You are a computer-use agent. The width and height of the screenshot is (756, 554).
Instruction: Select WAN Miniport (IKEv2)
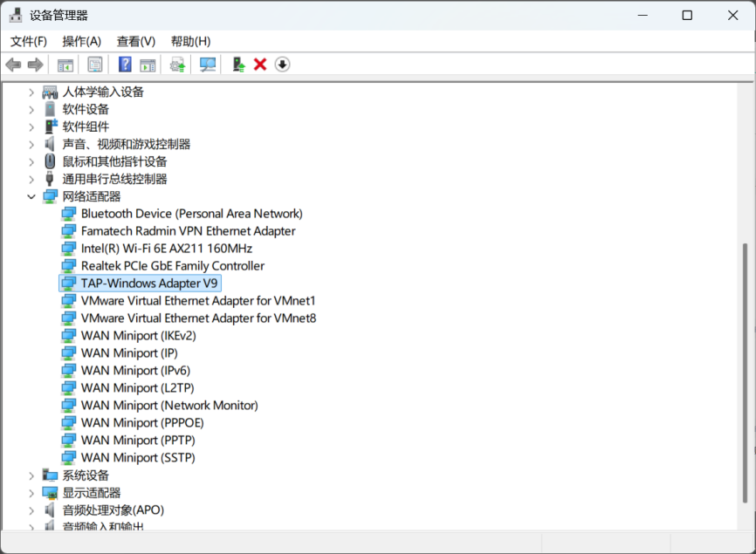click(x=139, y=336)
